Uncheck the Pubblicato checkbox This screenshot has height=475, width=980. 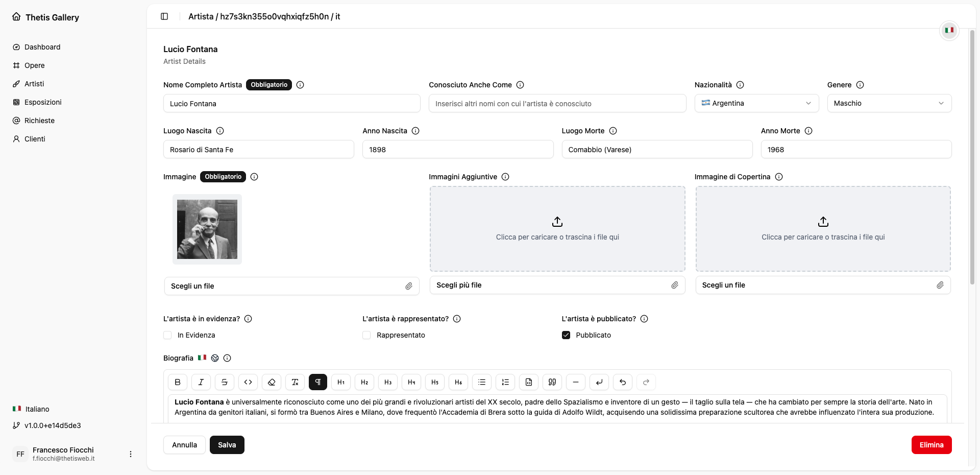566,335
